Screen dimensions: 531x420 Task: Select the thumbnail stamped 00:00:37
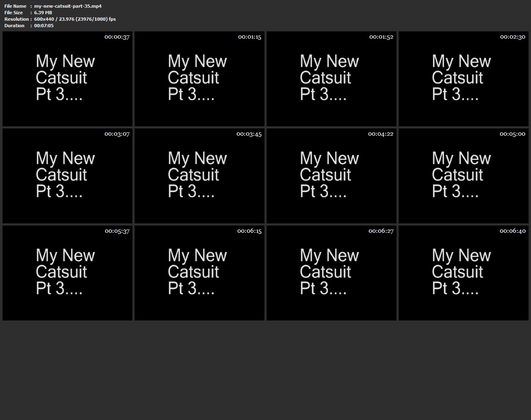[67, 79]
